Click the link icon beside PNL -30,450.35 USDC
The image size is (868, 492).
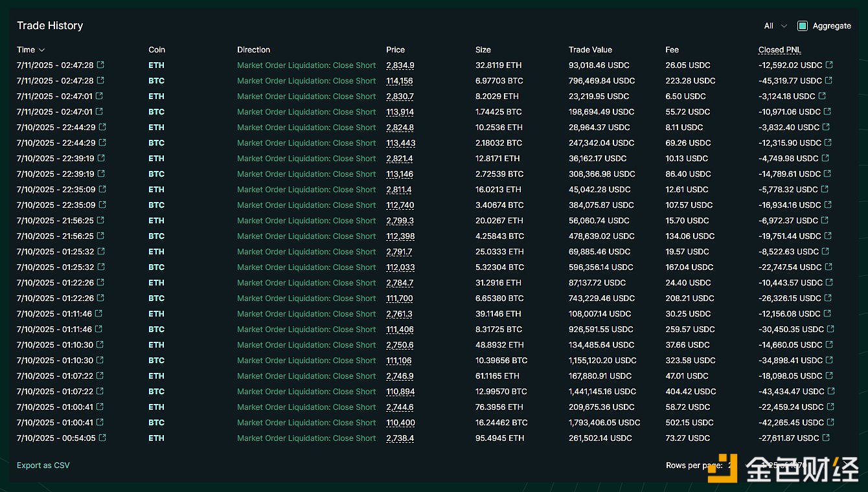coord(830,330)
